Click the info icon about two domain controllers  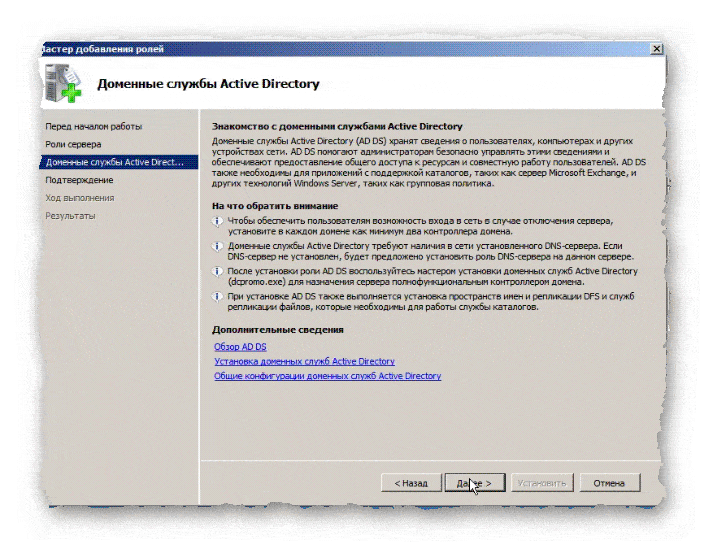tap(218, 222)
